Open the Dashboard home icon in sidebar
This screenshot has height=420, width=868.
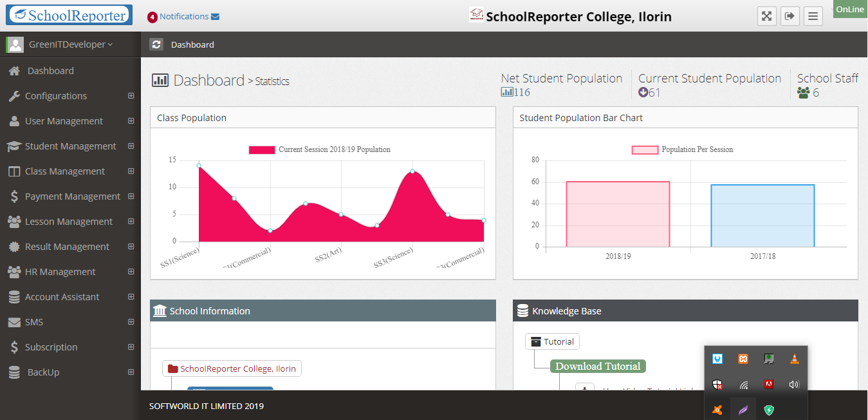coord(14,71)
